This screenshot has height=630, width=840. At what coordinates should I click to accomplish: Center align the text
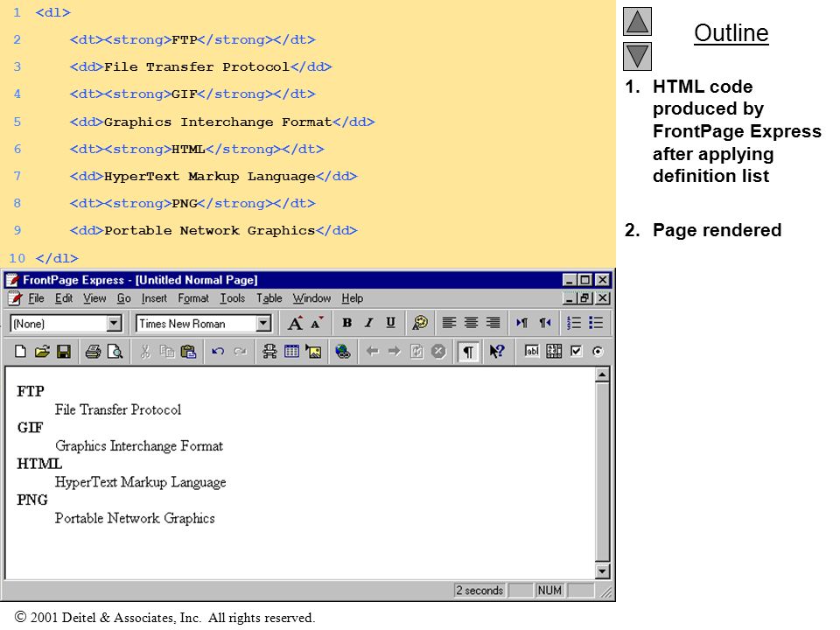click(x=471, y=323)
